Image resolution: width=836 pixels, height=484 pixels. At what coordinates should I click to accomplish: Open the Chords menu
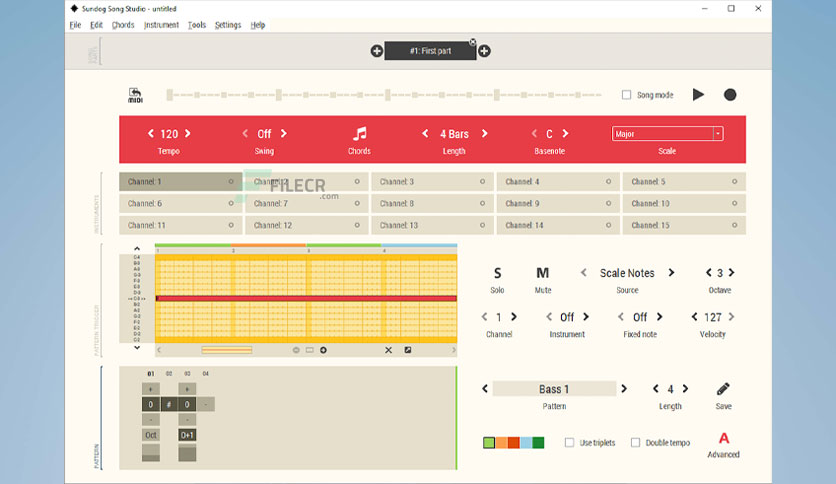[x=123, y=25]
